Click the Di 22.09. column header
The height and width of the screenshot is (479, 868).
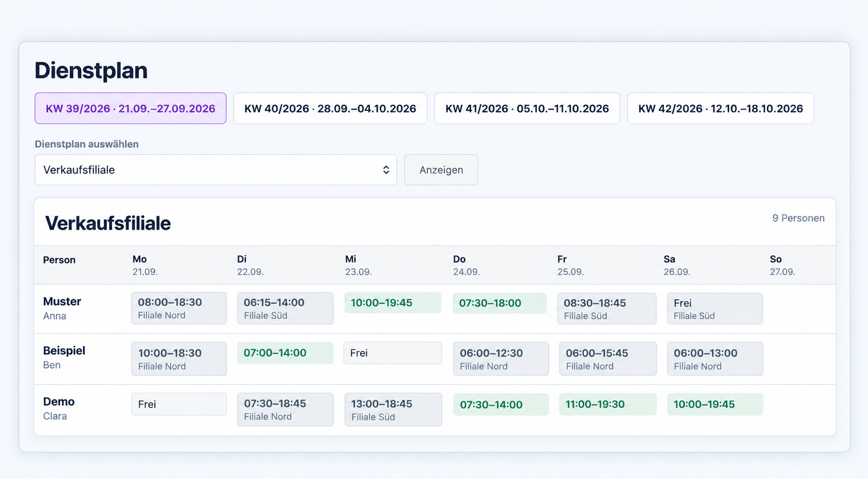pos(250,265)
